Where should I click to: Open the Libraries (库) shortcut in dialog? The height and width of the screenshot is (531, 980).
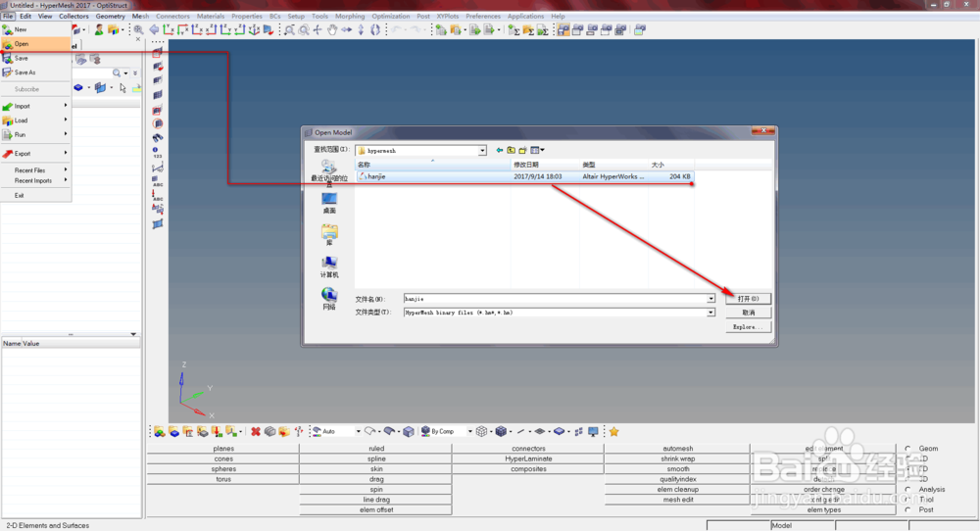[x=329, y=235]
